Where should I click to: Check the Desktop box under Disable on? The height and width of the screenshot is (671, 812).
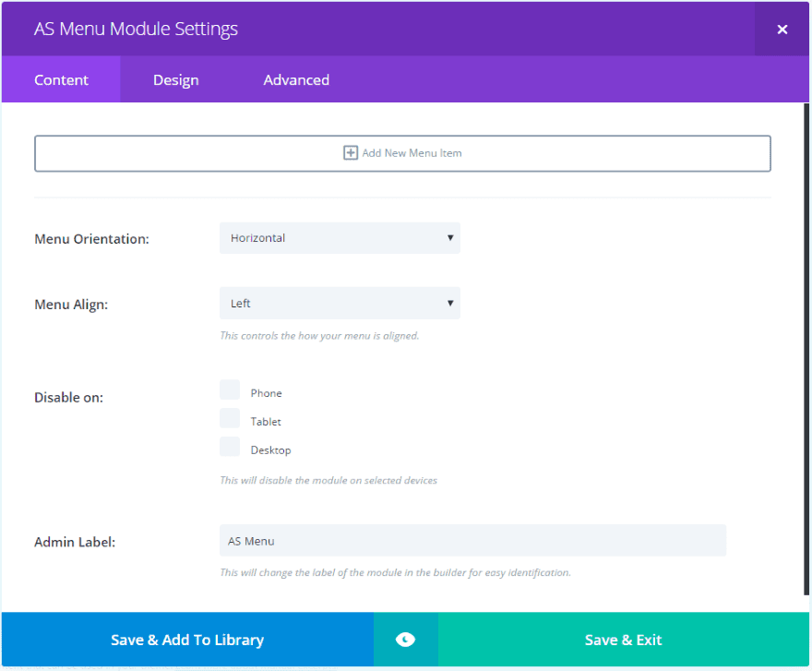pyautogui.click(x=230, y=448)
